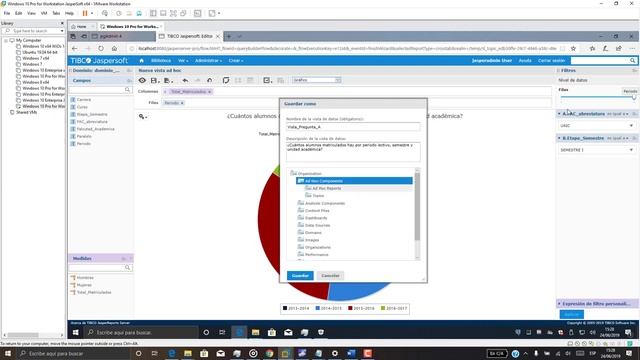The image size is (640, 360).
Task: Collapse My Computer tree in Library
Action: [x=6, y=41]
